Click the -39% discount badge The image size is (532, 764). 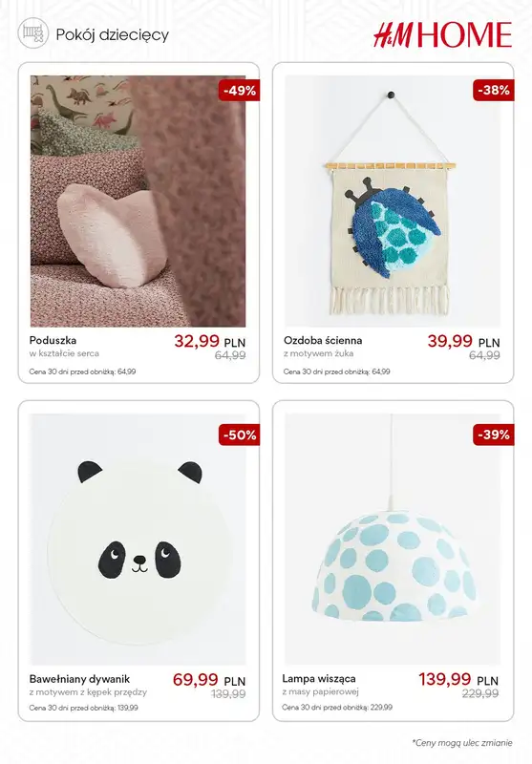click(x=494, y=435)
